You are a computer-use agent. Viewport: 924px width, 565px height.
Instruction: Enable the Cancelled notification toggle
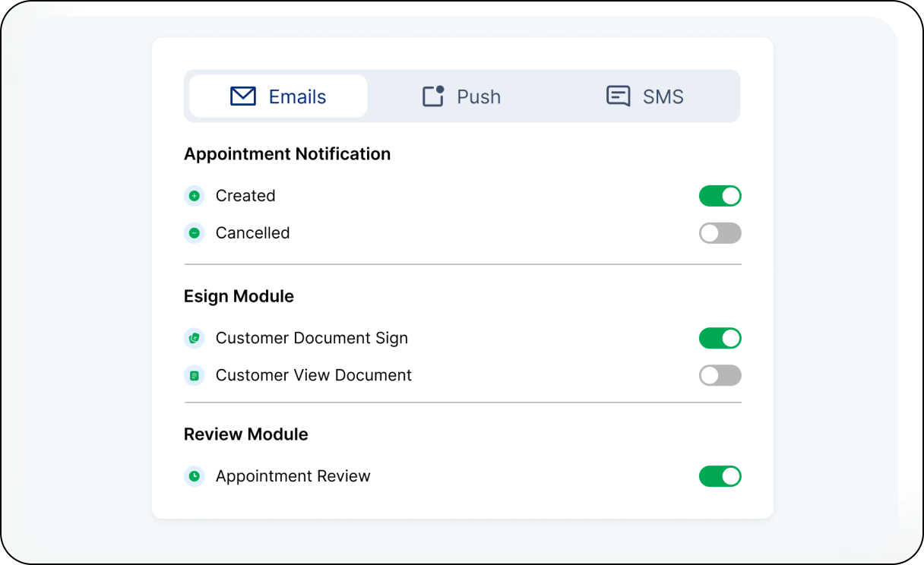[x=720, y=233]
